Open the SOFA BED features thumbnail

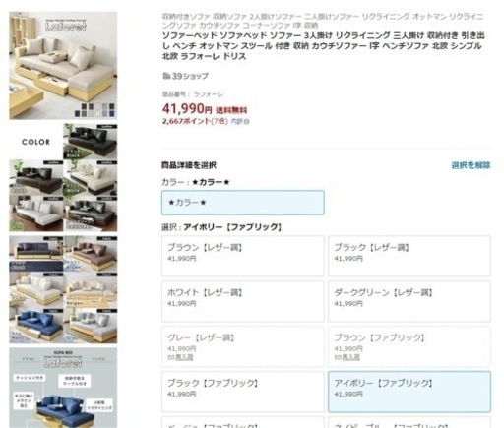63,388
